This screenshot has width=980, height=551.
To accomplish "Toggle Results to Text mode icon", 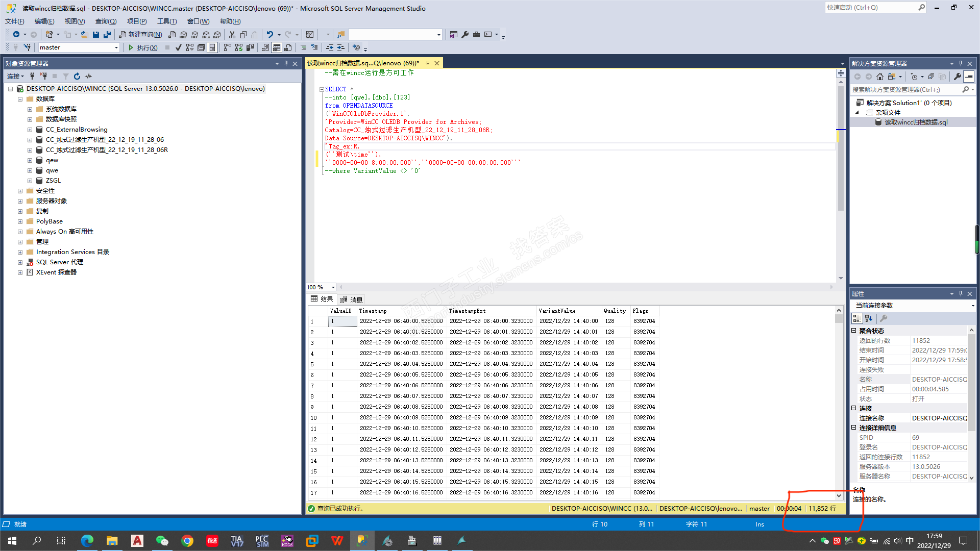I will point(265,47).
